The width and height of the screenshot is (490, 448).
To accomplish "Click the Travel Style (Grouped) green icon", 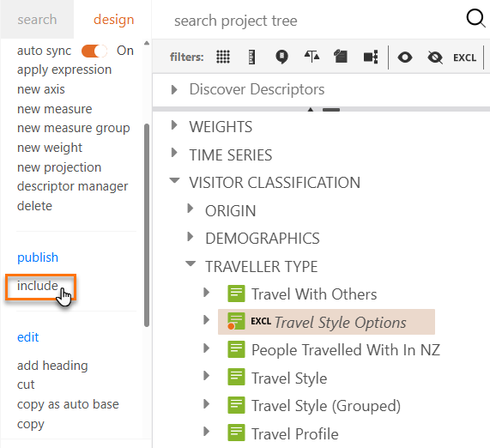I will [236, 405].
